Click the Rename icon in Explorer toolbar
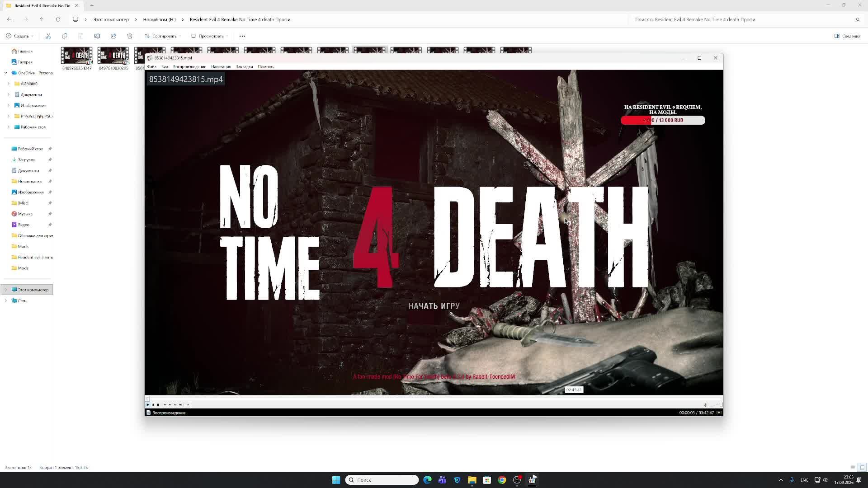This screenshot has height=488, width=868. point(97,36)
